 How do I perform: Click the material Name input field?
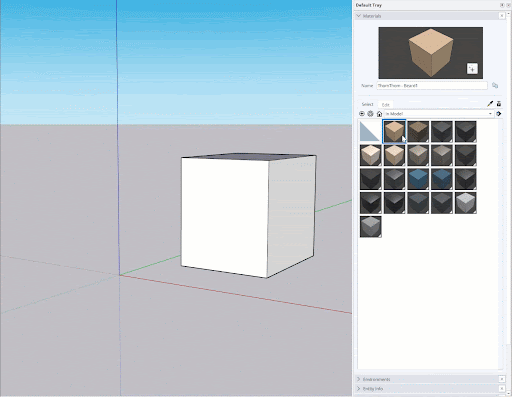[x=432, y=86]
